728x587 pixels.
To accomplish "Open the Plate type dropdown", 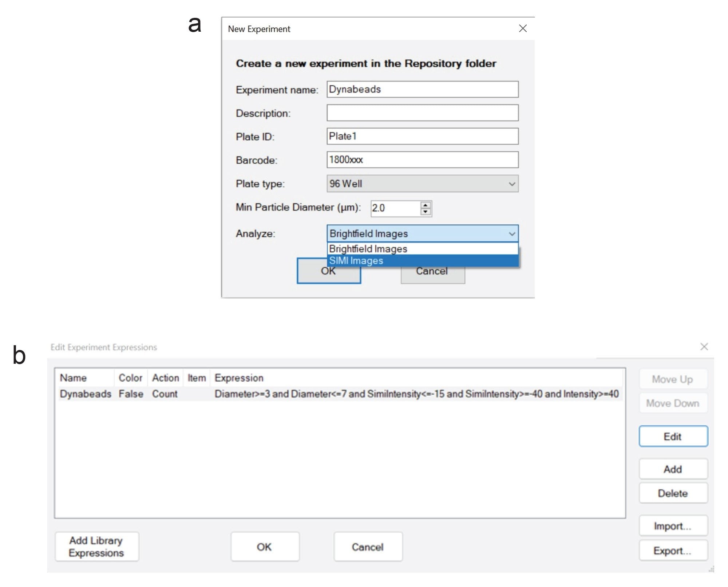I will (423, 184).
